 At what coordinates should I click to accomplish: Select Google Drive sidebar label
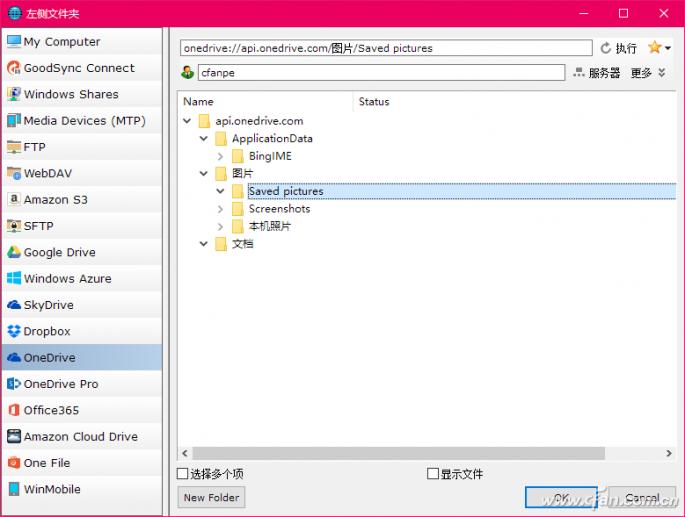[x=59, y=252]
